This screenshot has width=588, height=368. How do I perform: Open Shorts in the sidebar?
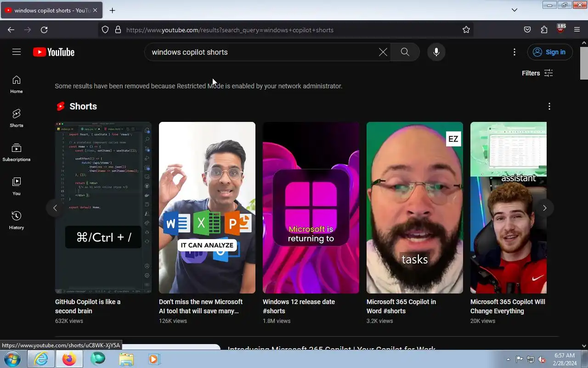click(17, 118)
